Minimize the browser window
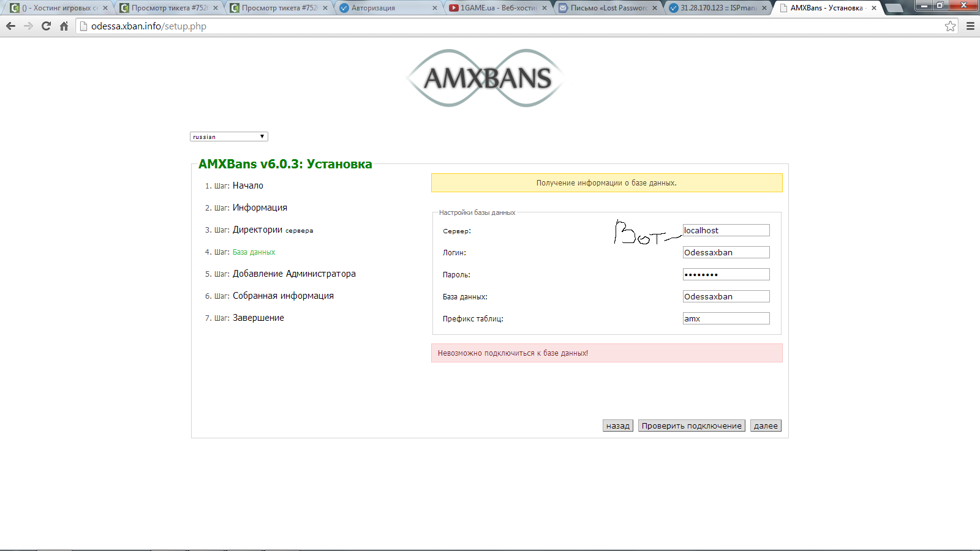980x551 pixels. 924,6
